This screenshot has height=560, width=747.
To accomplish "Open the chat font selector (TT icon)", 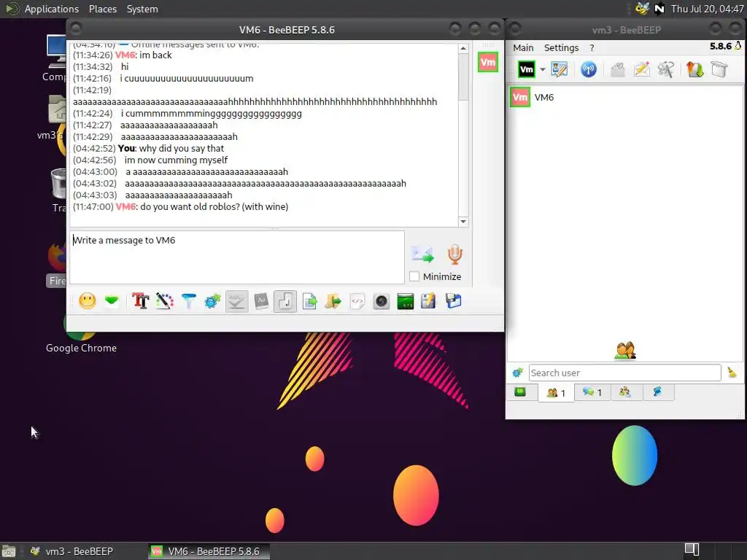I will (141, 301).
